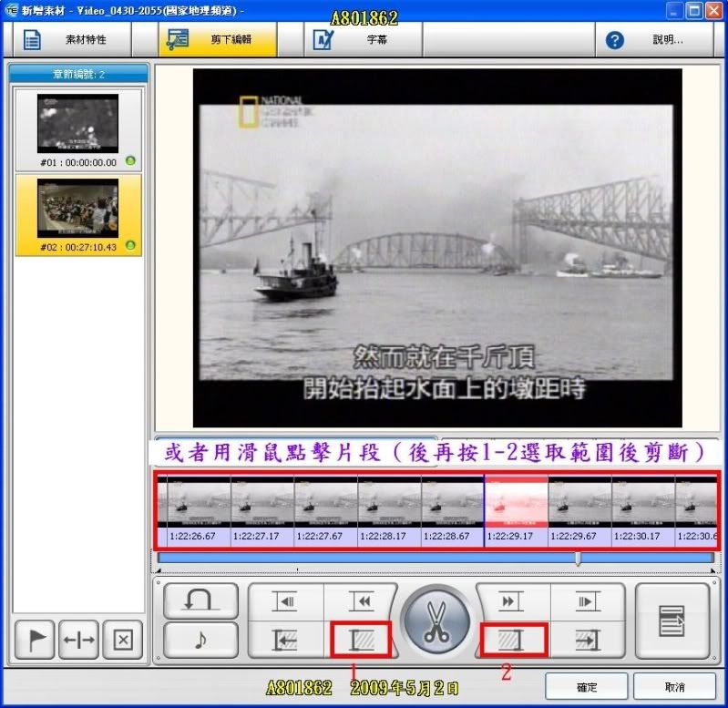
Task: Select frame at 1:22:26.67
Action: (x=199, y=510)
